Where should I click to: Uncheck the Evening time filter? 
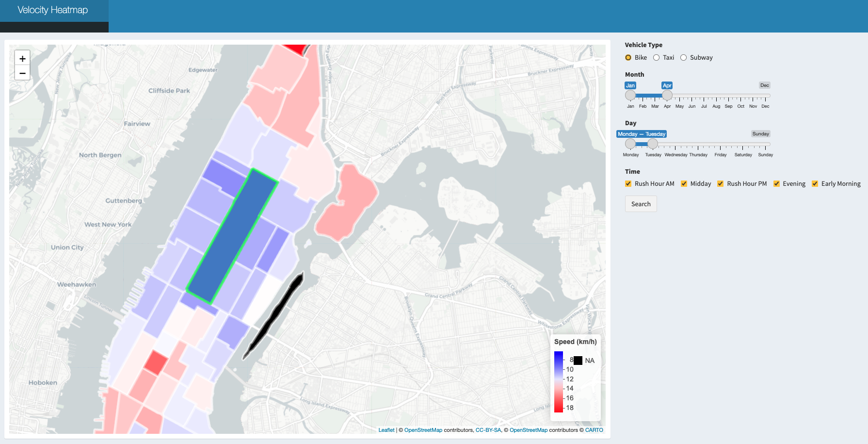pyautogui.click(x=776, y=184)
